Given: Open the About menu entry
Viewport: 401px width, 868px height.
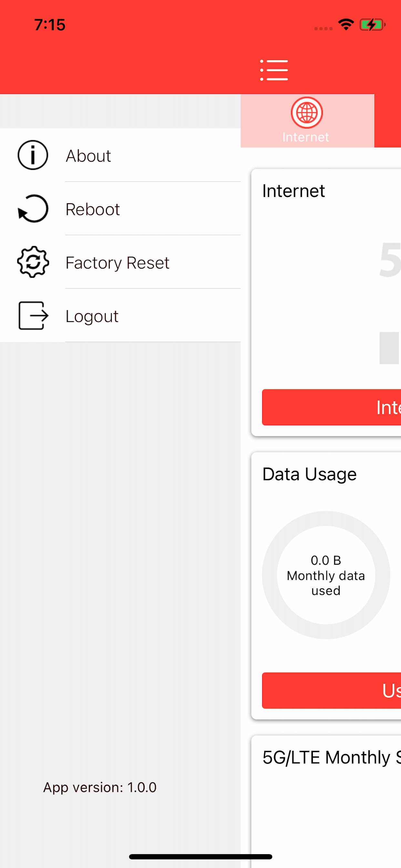Looking at the screenshot, I should [120, 155].
